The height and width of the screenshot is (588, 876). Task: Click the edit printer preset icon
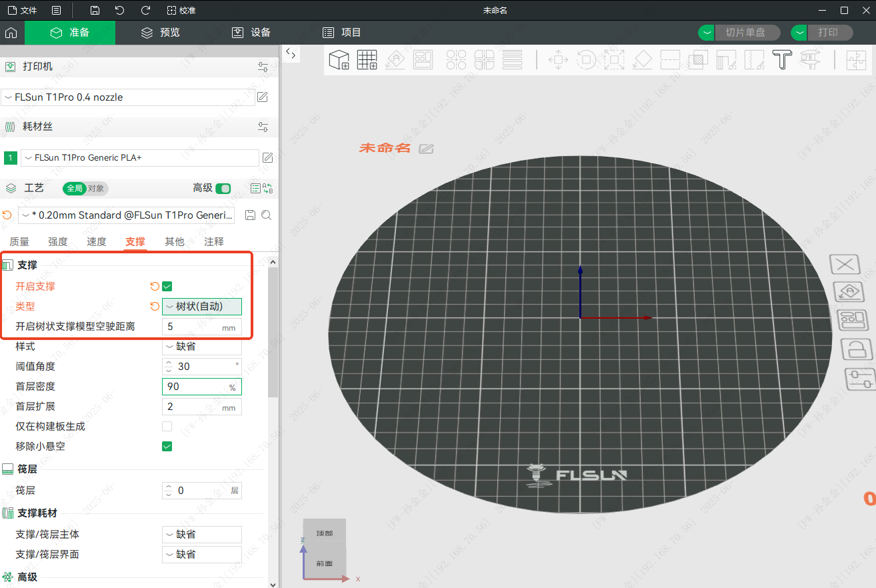263,97
